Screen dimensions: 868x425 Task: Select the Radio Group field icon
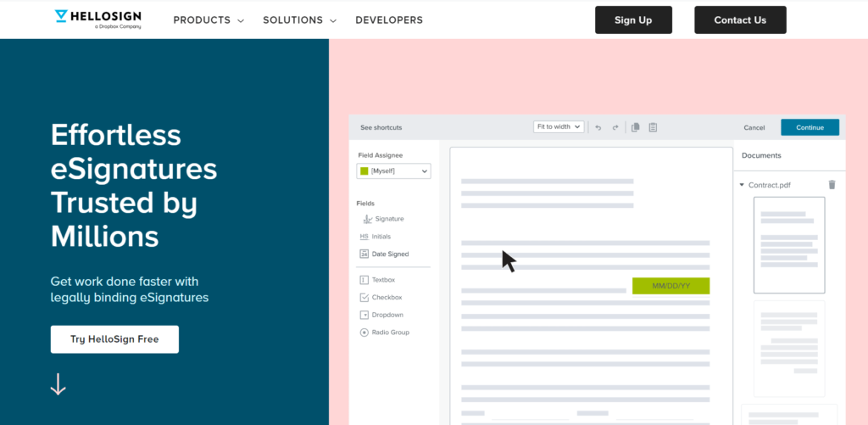(364, 333)
